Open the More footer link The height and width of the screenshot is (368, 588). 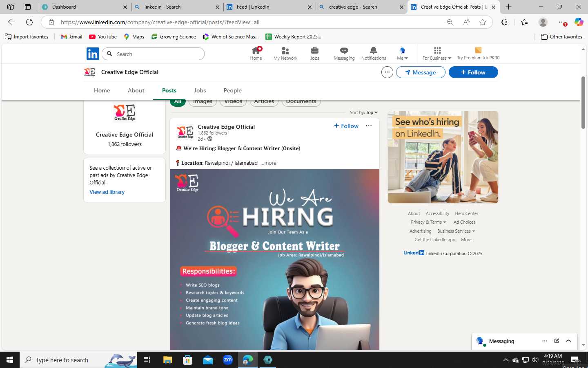pos(466,240)
